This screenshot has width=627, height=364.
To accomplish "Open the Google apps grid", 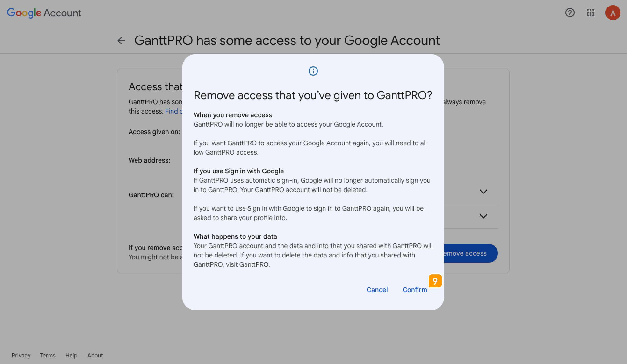I will pyautogui.click(x=591, y=13).
